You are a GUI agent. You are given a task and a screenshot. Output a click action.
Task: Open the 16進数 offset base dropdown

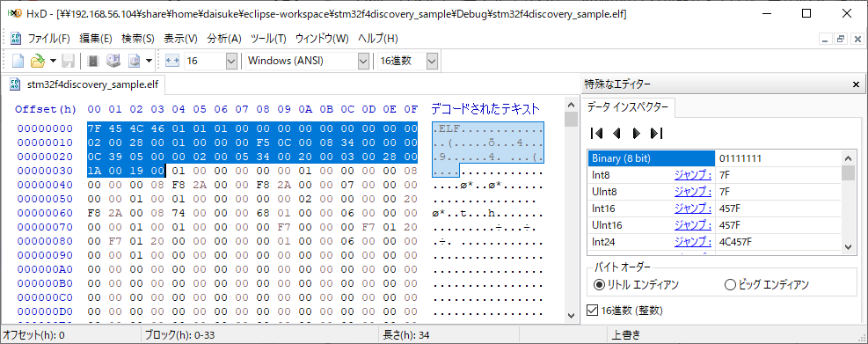coord(433,61)
